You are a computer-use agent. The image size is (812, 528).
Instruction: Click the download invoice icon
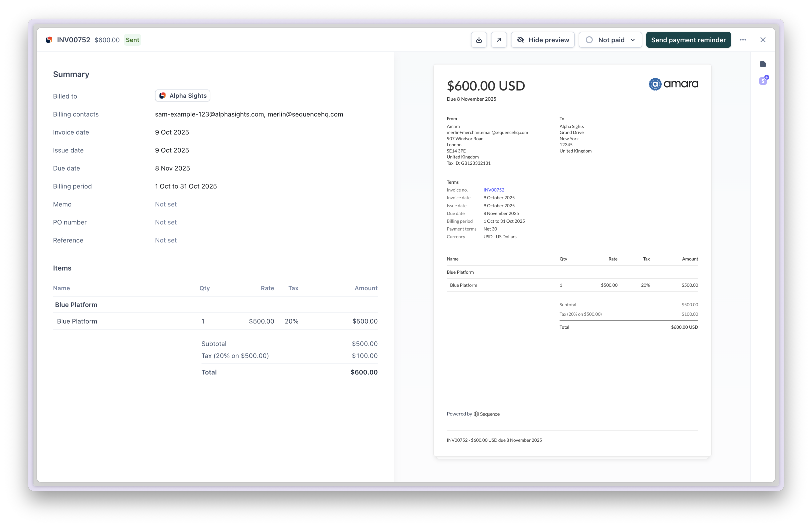479,40
